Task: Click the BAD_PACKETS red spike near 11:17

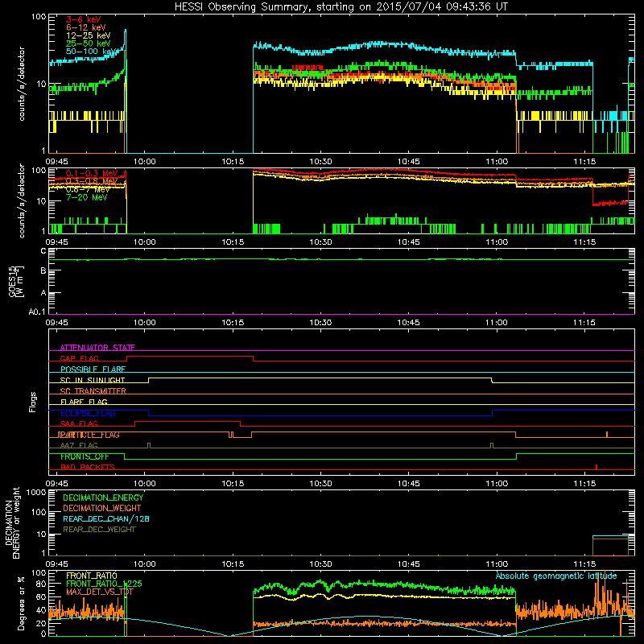Action: click(x=597, y=467)
